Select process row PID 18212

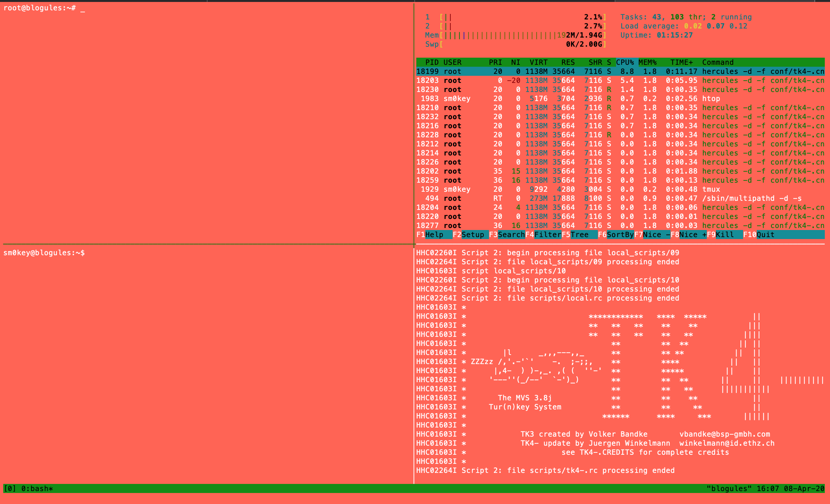point(621,144)
